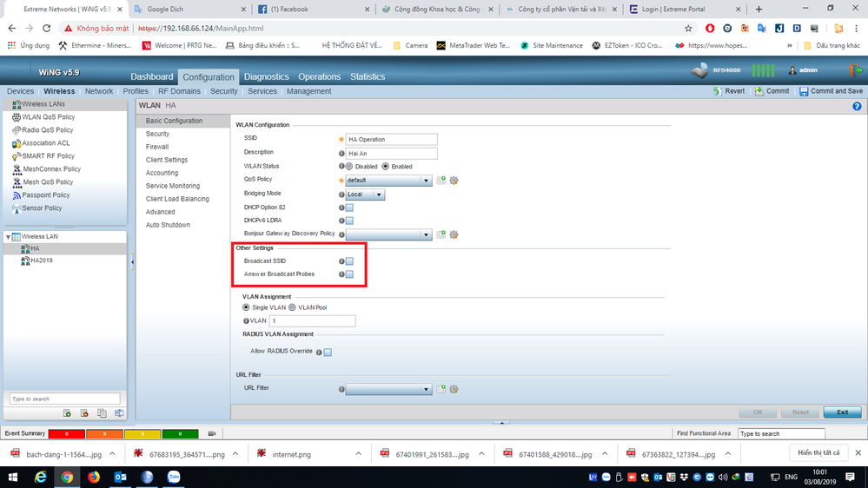This screenshot has width=868, height=488.
Task: Open MeshConnex Policy in sidebar
Action: [46, 169]
